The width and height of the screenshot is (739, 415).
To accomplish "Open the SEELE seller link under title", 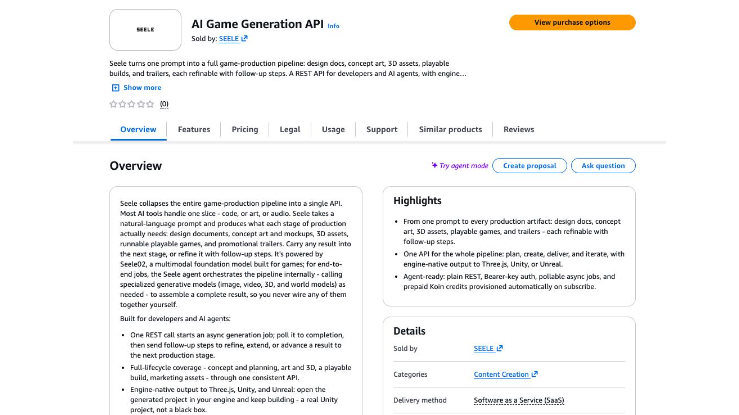I will click(229, 39).
